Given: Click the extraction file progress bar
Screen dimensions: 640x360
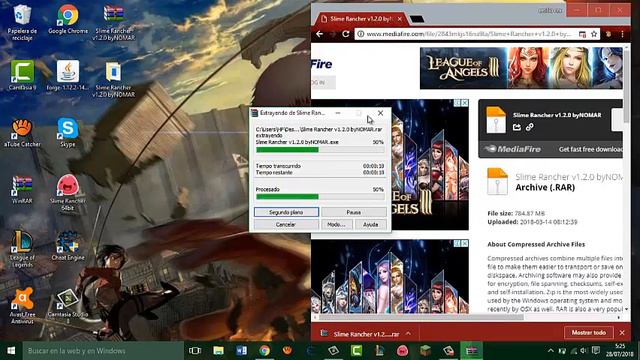Looking at the screenshot, I should [320, 150].
